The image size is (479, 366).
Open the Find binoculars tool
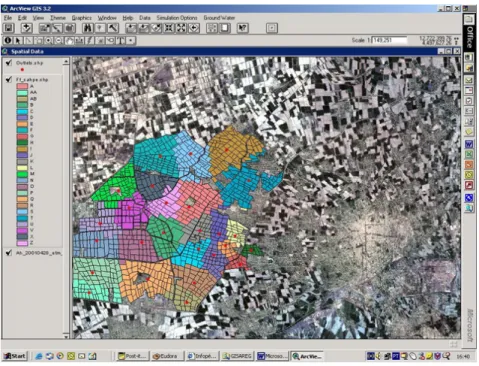88,28
